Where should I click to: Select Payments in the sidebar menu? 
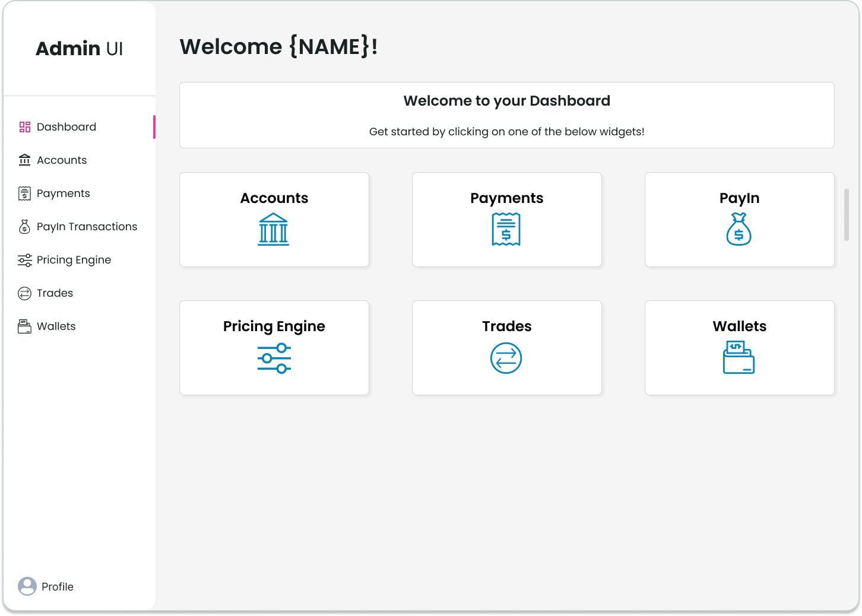coord(64,193)
